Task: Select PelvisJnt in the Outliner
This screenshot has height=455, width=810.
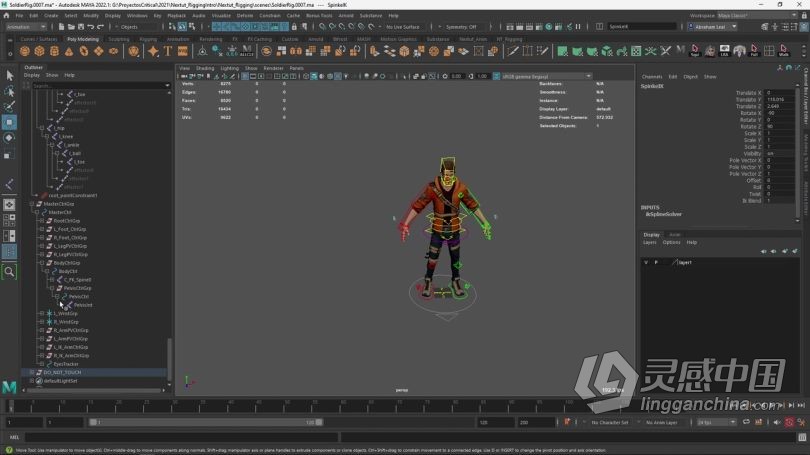Action: [83, 305]
